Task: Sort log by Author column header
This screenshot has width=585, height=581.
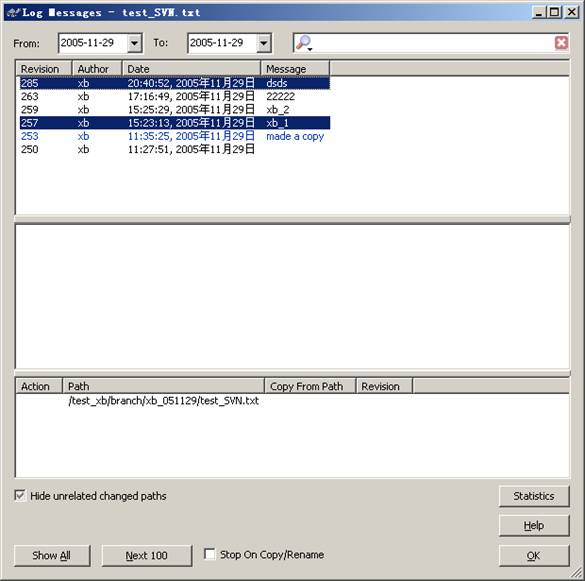Action: pos(97,69)
